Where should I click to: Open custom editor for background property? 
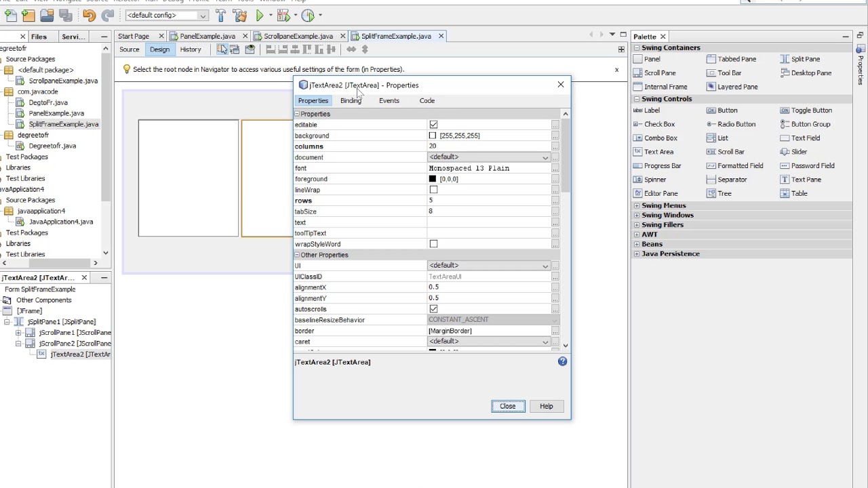(x=555, y=136)
